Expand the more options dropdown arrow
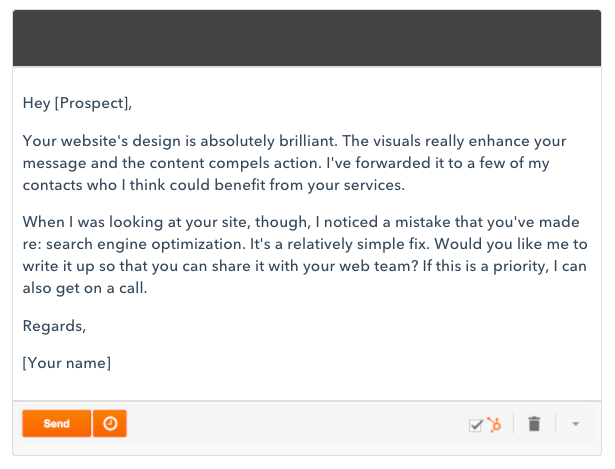The image size is (615, 469). (575, 424)
